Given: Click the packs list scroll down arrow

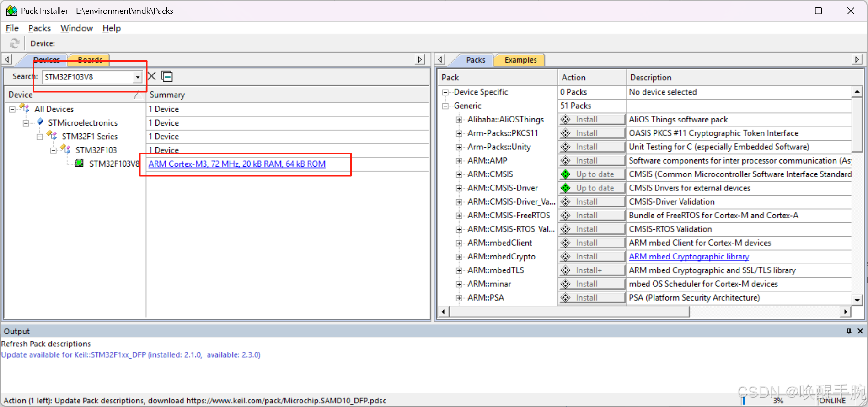Looking at the screenshot, I should 857,300.
